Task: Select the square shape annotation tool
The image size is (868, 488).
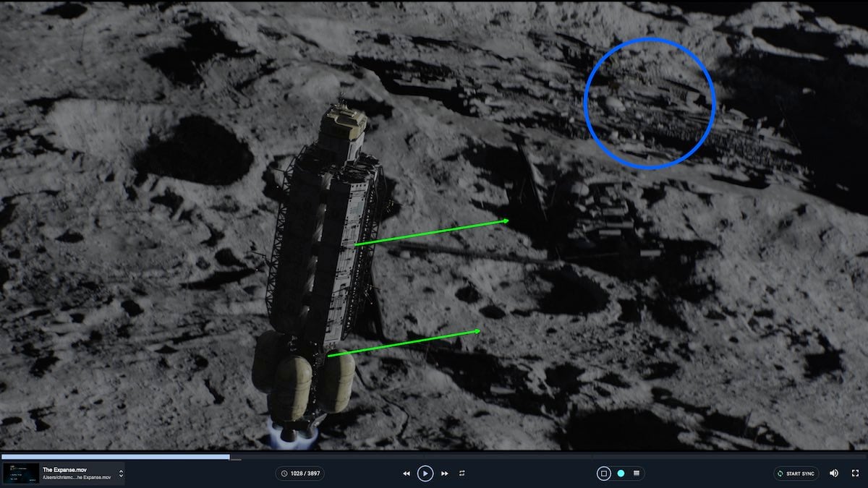Action: tap(604, 474)
